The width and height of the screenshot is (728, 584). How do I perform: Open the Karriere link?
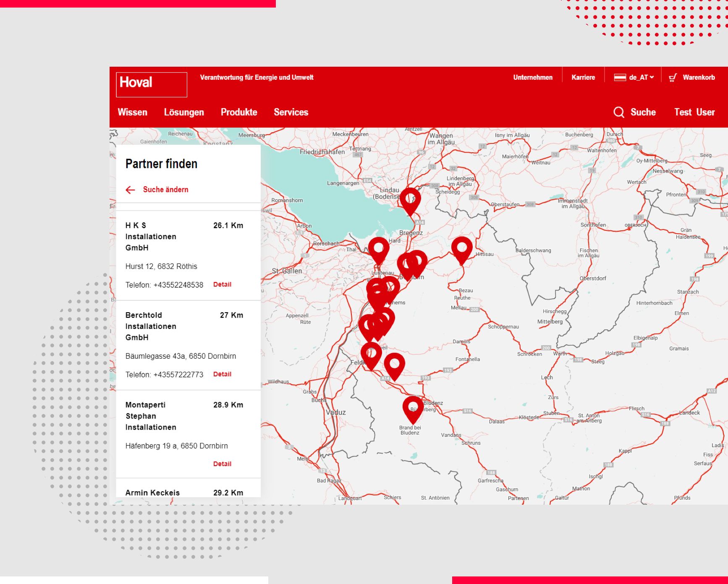[x=583, y=77]
